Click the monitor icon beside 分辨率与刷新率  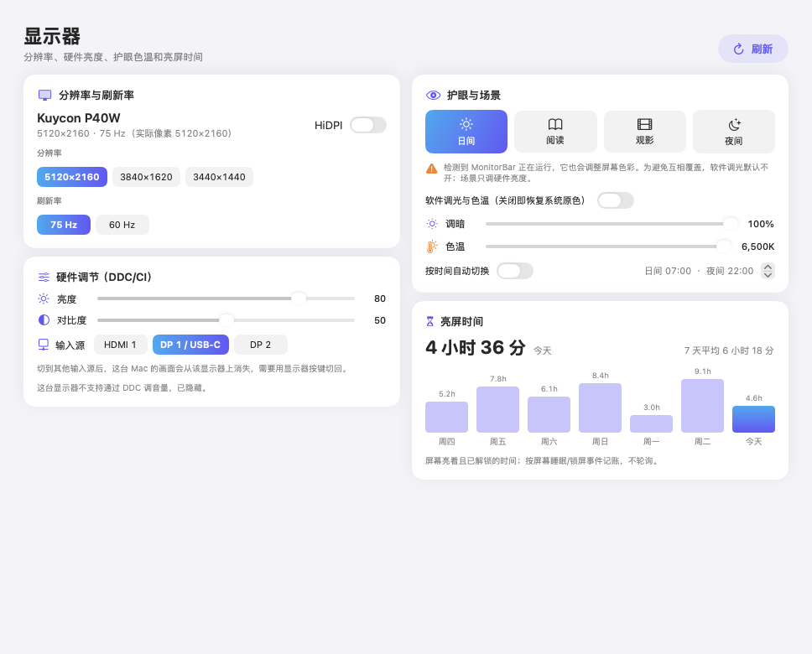[45, 96]
